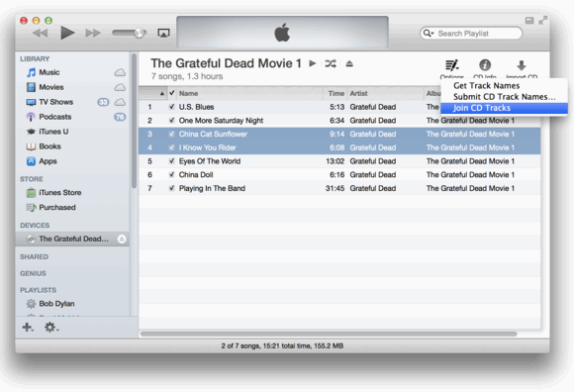Switch to the mini player icon
The height and width of the screenshot is (392, 574).
(529, 21)
